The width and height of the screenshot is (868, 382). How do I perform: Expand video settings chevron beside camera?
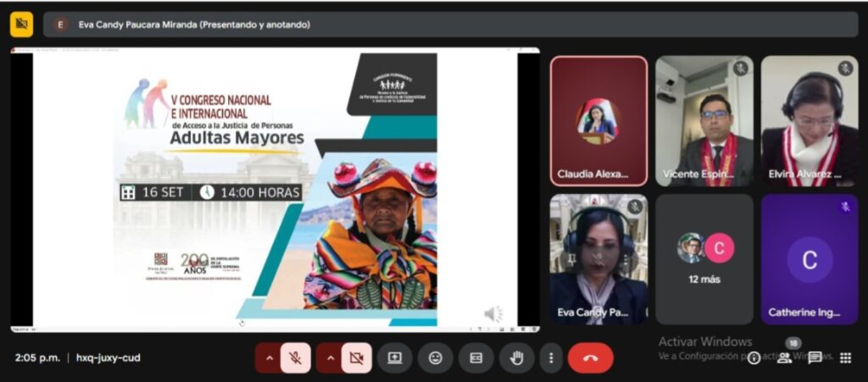(330, 358)
